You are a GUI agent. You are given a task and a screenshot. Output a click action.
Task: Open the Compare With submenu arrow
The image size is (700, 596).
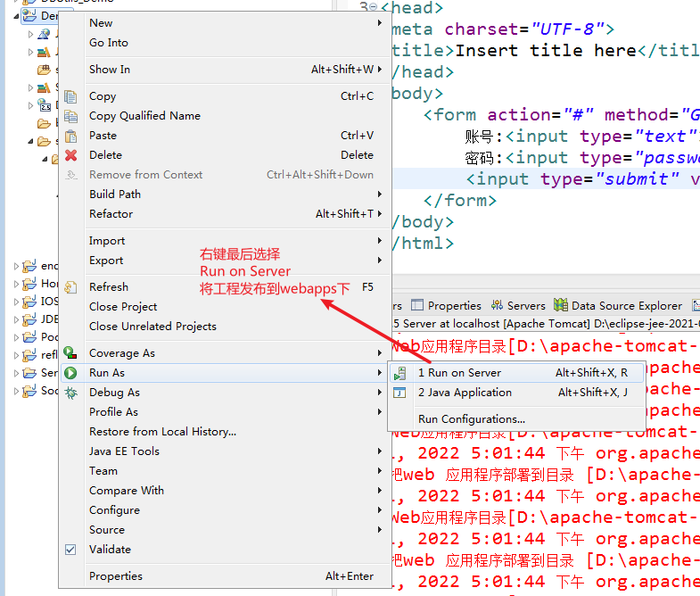380,491
